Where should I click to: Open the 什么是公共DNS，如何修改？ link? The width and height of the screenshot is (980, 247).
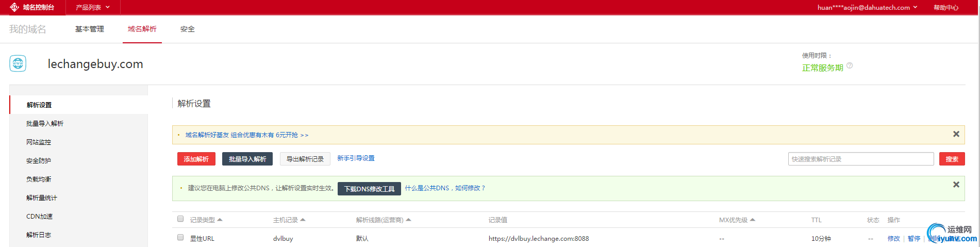pos(445,188)
